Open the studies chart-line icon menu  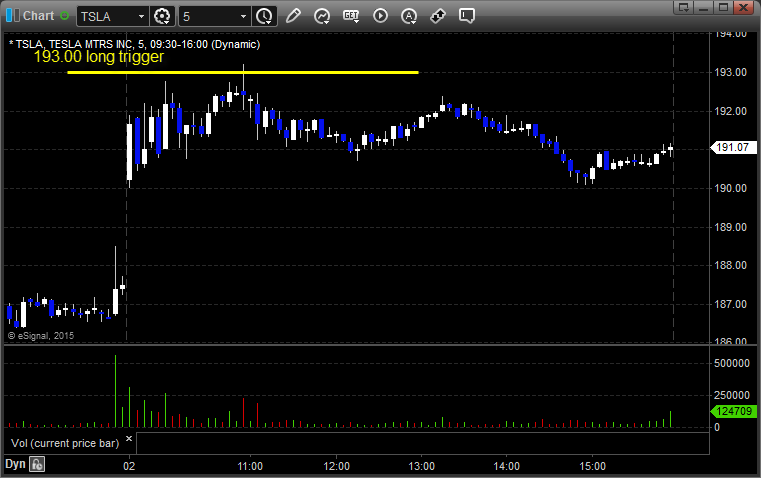[322, 16]
